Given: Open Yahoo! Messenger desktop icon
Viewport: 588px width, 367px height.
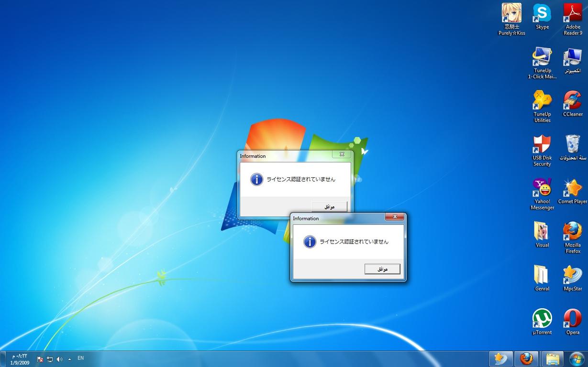Looking at the screenshot, I should tap(542, 188).
